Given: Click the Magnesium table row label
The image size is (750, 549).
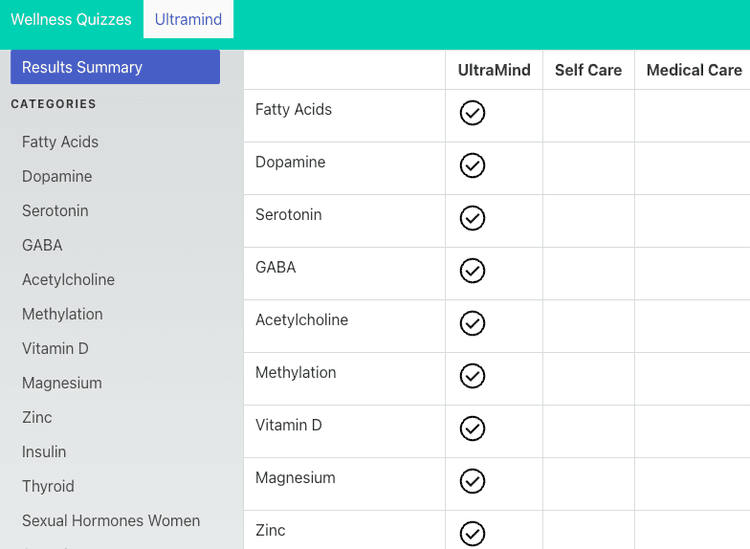Looking at the screenshot, I should 295,478.
